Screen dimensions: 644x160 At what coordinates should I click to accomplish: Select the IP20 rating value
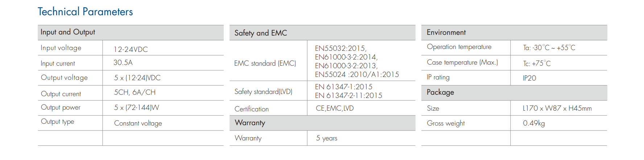pos(529,78)
